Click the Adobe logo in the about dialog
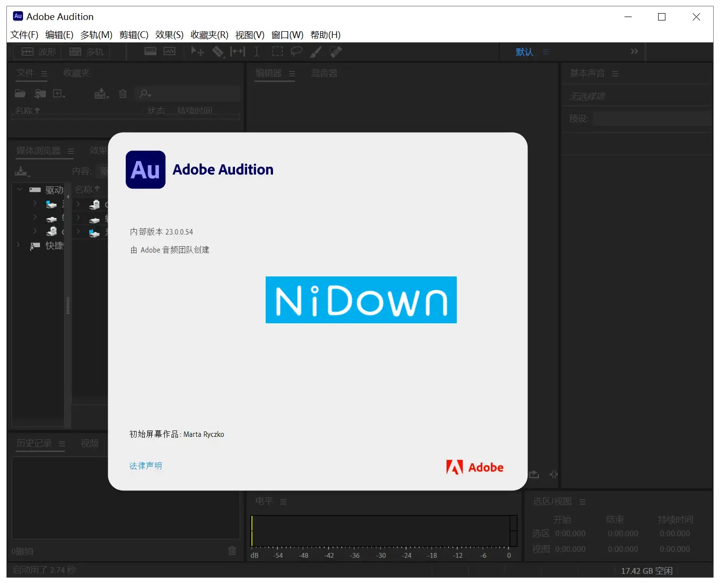This screenshot has height=588, width=721. tap(475, 467)
